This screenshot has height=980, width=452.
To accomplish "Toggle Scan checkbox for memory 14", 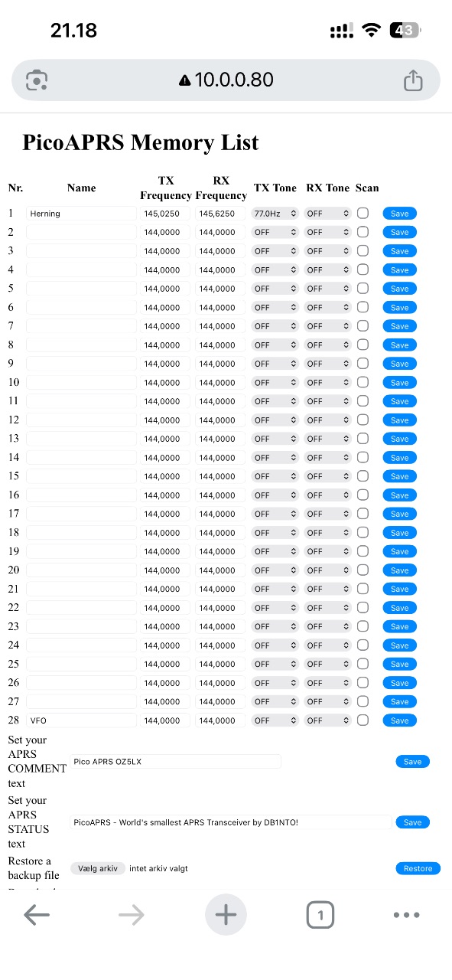I will coord(363,457).
